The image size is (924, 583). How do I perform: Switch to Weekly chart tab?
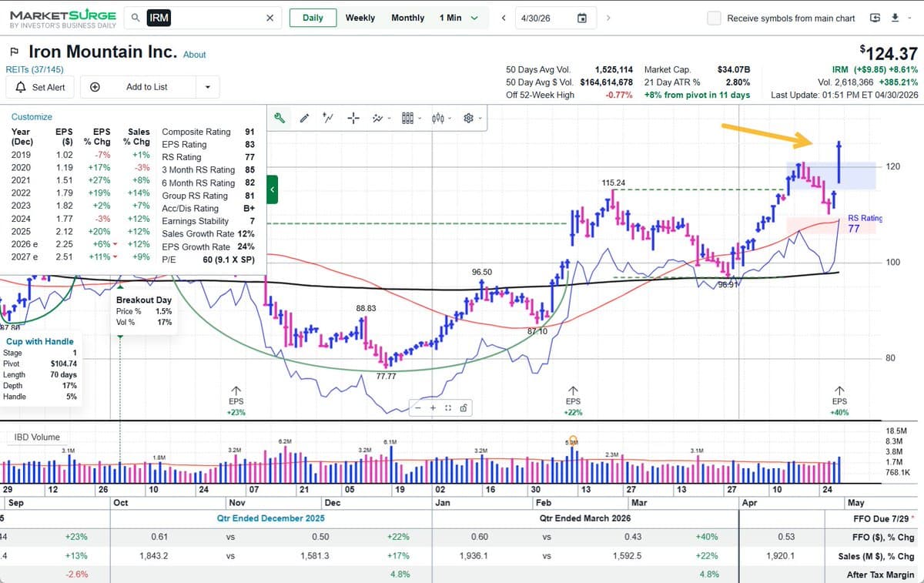click(360, 18)
